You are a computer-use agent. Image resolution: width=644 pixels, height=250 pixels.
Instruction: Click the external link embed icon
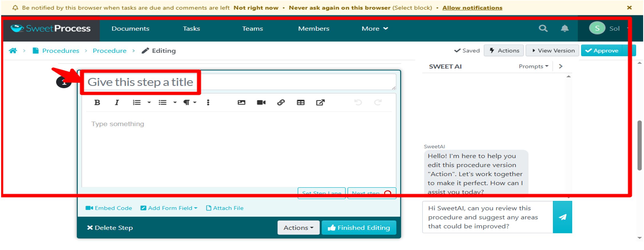(x=320, y=102)
